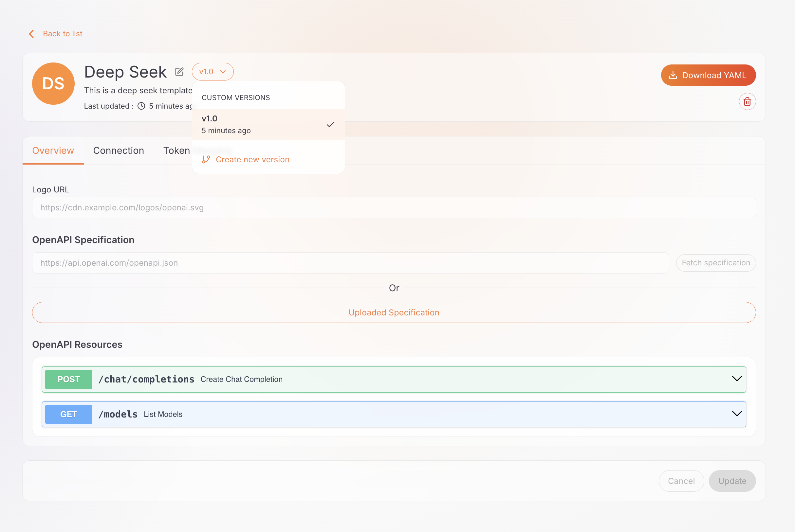Click the 'This is a deep seek template' description
The height and width of the screenshot is (532, 795).
(138, 90)
